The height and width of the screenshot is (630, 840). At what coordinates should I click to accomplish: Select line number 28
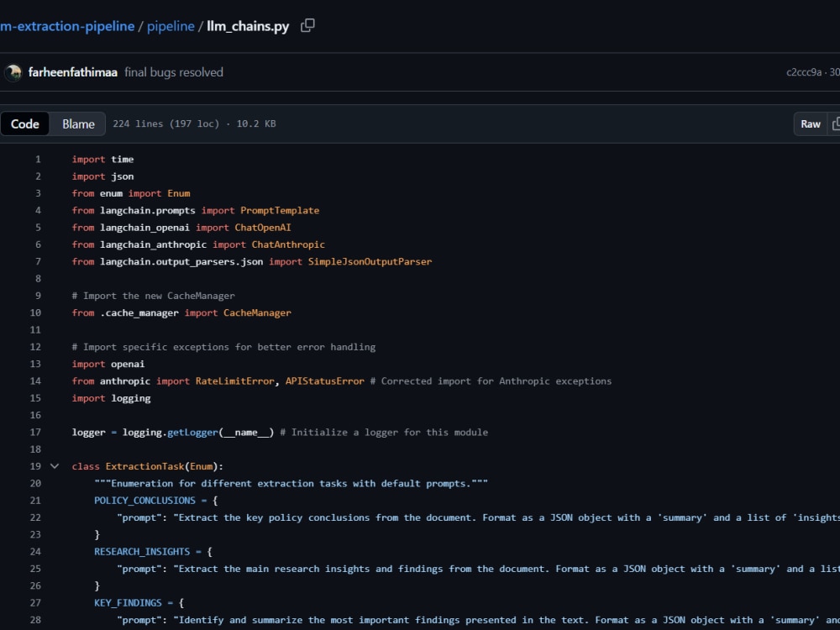(35, 620)
